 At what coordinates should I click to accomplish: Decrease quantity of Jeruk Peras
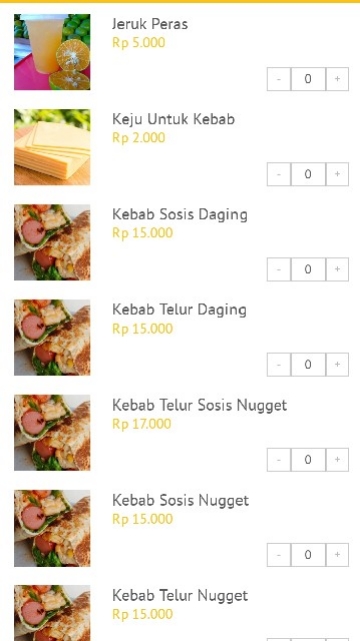(279, 79)
